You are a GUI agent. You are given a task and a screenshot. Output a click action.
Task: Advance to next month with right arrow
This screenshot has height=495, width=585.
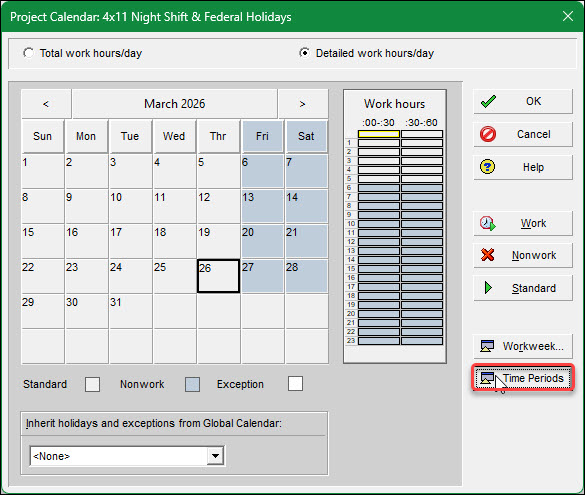pos(303,104)
